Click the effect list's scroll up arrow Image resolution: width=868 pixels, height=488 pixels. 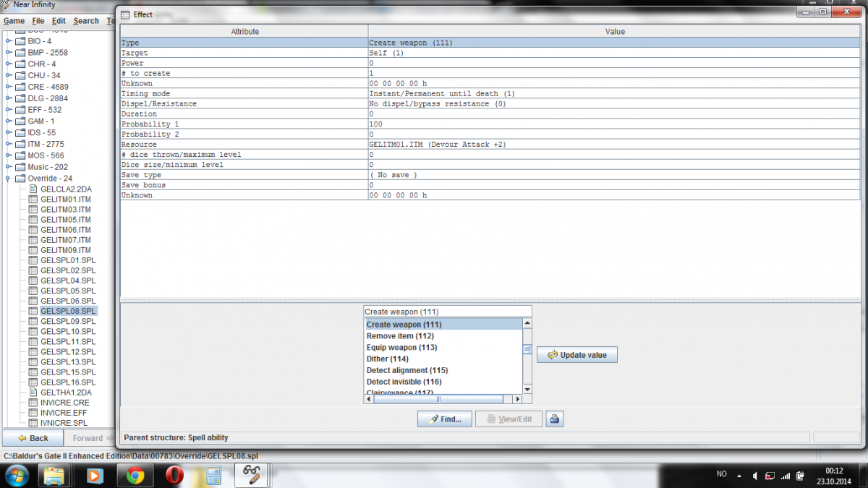[x=527, y=323]
